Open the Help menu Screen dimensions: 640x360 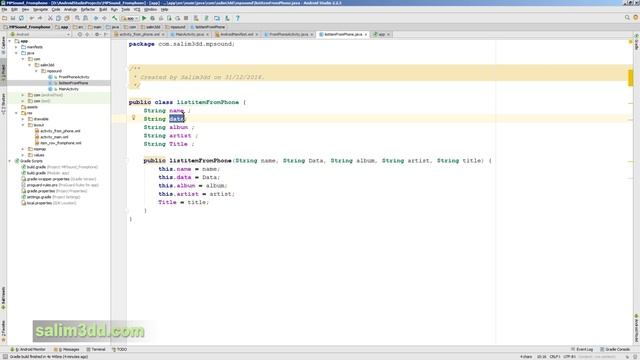(164, 9)
